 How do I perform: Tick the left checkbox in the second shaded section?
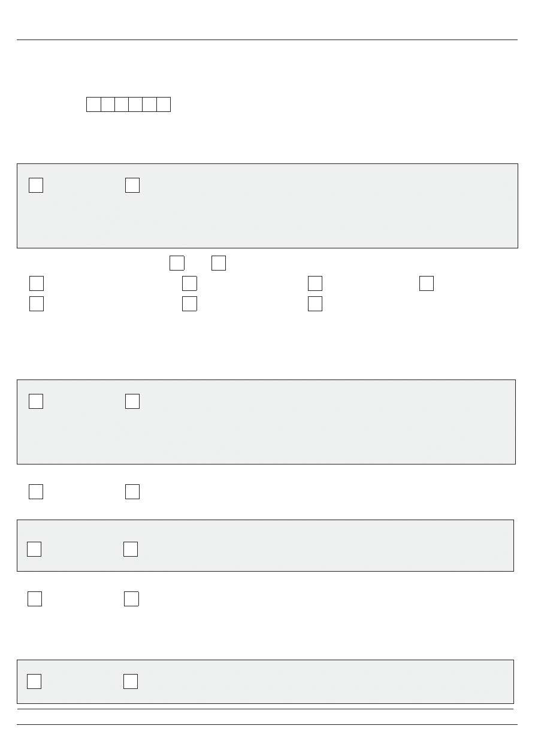pos(36,401)
